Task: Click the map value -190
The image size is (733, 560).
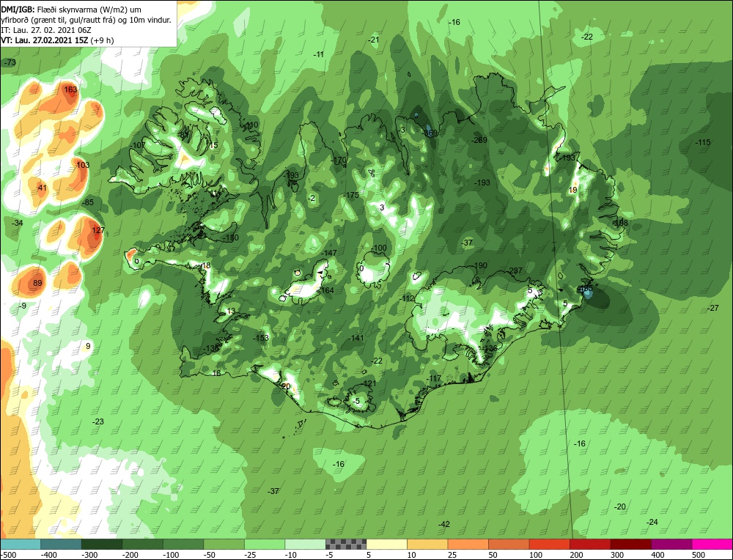Action: coord(479,265)
